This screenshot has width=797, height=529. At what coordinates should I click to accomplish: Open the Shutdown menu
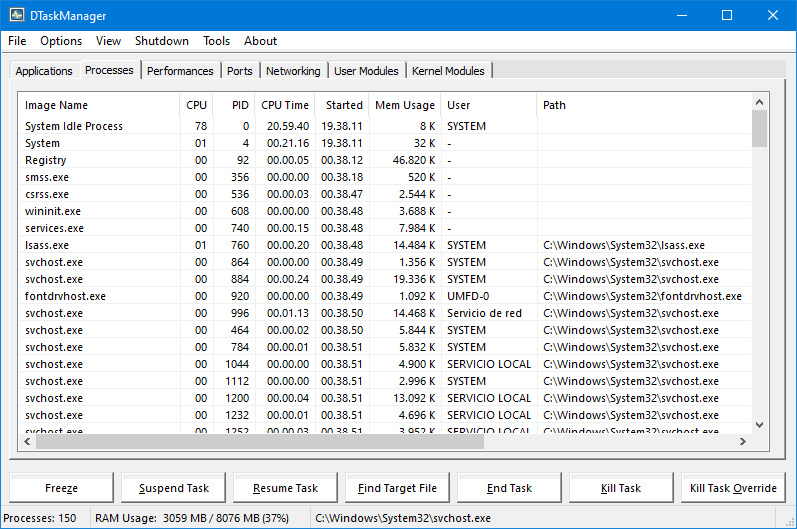[162, 41]
